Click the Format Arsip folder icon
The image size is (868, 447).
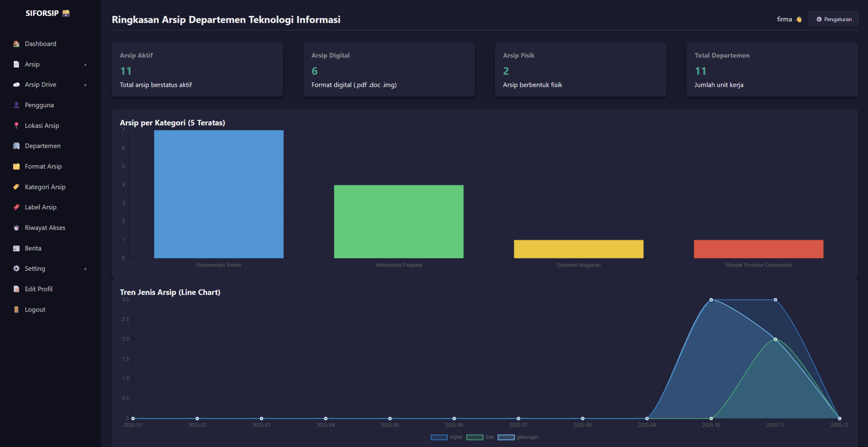pyautogui.click(x=16, y=166)
